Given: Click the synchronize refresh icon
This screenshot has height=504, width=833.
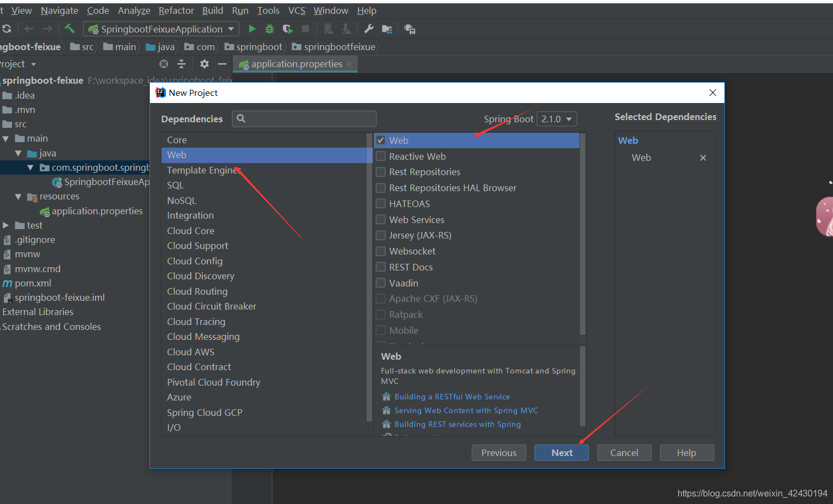Looking at the screenshot, I should [x=7, y=29].
